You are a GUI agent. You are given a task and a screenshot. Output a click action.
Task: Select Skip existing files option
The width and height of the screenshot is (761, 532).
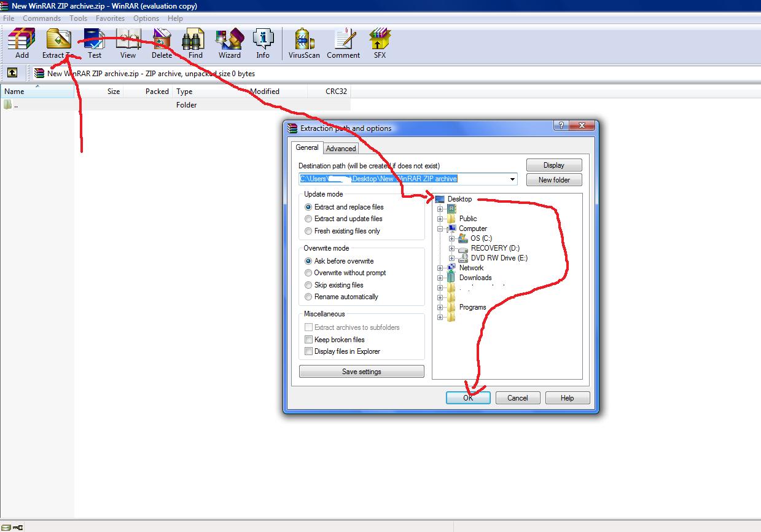(x=309, y=285)
